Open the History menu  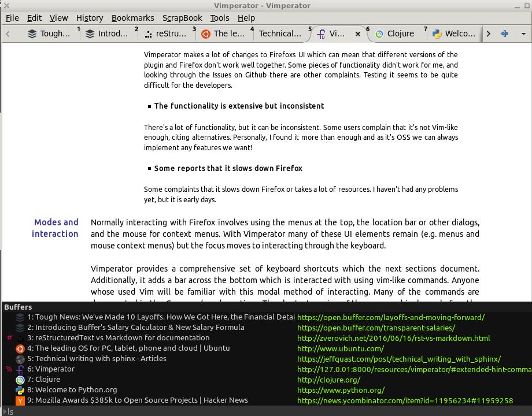coord(90,18)
